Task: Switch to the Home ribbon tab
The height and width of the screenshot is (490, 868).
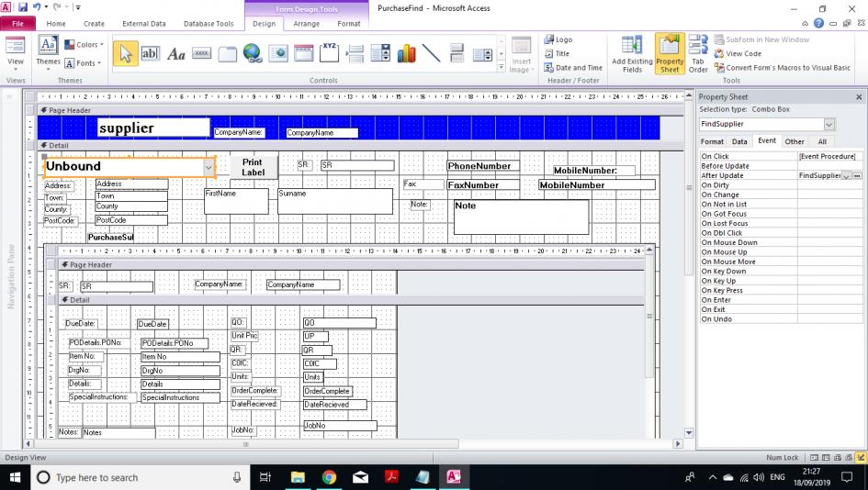Action: (56, 24)
